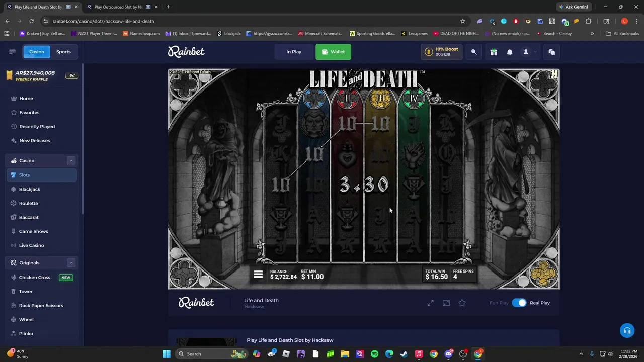The image size is (644, 362).
Task: Open Live Casino category
Action: (x=42, y=245)
